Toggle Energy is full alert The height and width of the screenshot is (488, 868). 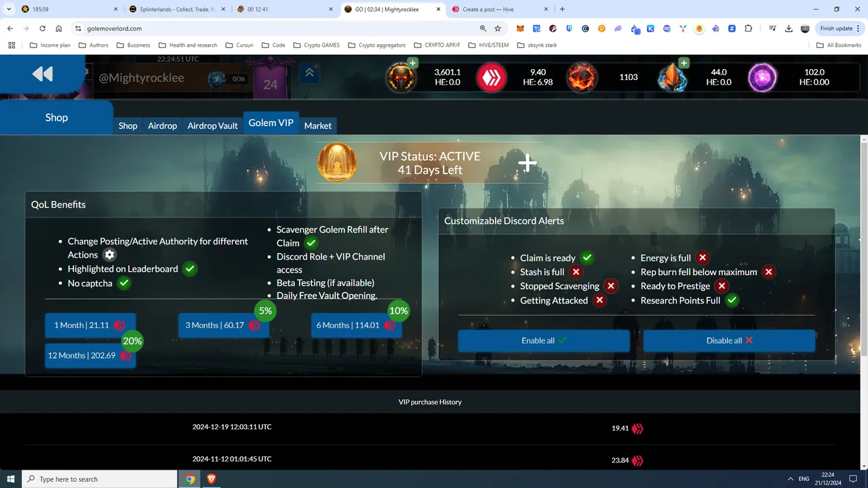703,258
